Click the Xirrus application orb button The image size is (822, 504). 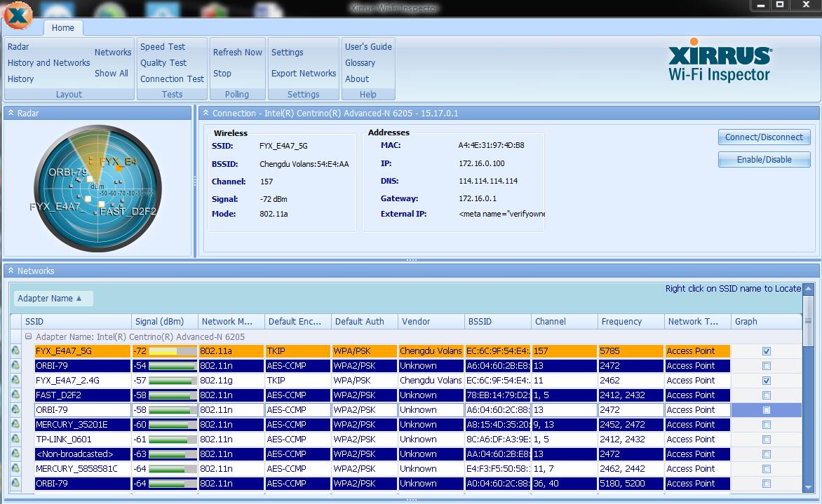pos(17,16)
